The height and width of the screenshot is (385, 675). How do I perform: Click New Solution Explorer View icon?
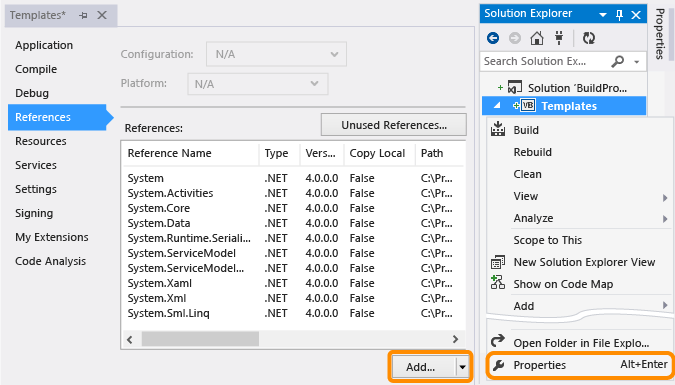point(498,261)
